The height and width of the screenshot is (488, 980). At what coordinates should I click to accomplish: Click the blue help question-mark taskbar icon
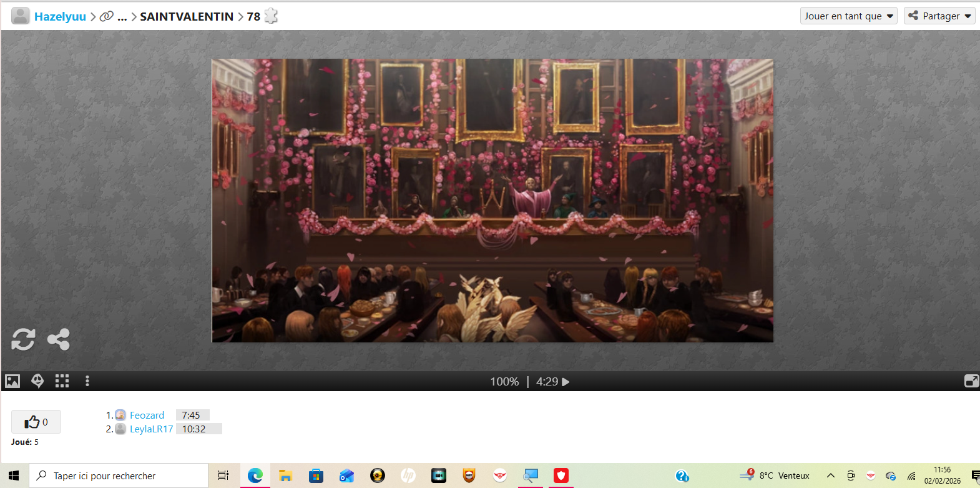(x=682, y=476)
